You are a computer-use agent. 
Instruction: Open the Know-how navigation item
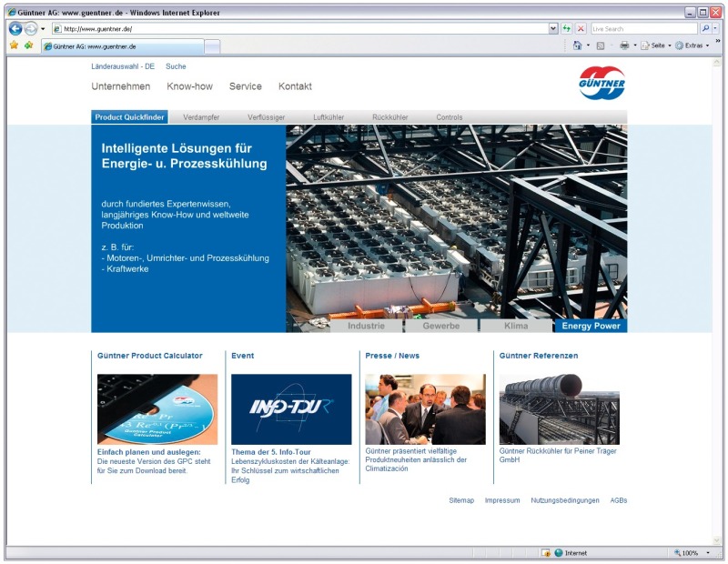click(190, 86)
